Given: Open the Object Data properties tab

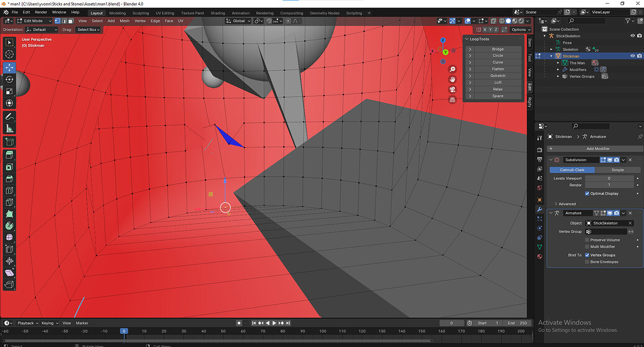Looking at the screenshot, I should point(539,247).
